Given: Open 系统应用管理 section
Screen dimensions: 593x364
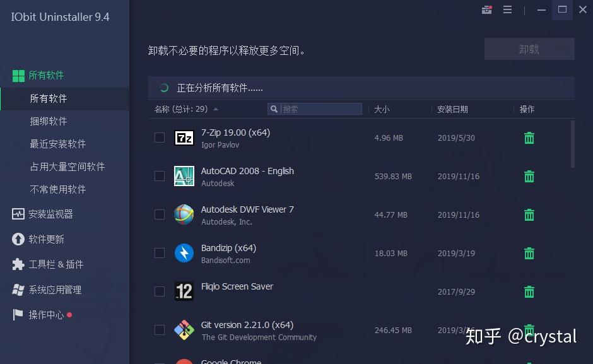Looking at the screenshot, I should 47,290.
